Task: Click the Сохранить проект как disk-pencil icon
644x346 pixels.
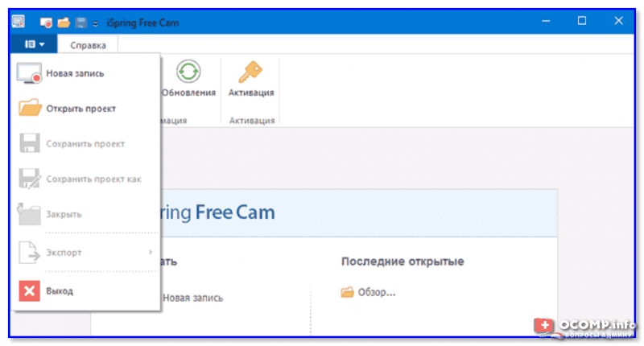Action: 30,179
